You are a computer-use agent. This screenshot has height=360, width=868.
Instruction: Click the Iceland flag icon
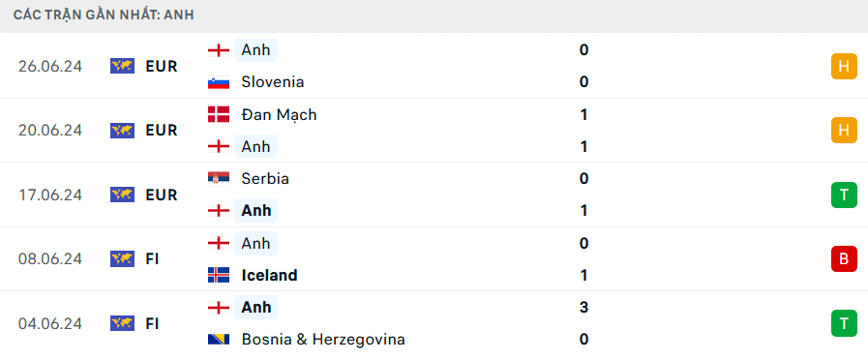(219, 275)
